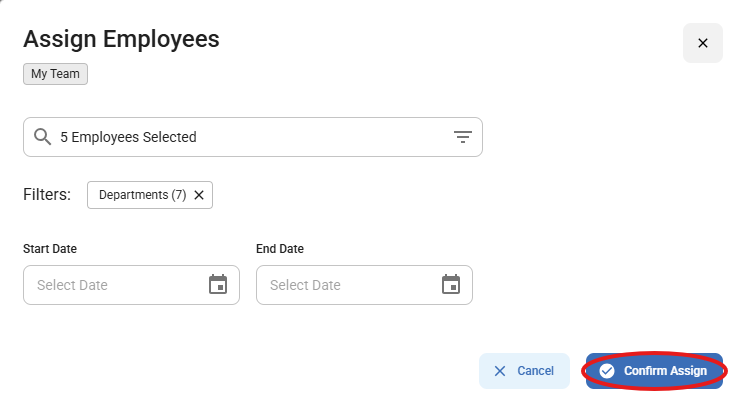
Task: Click the "5 Employees Selected" text
Action: (x=128, y=137)
